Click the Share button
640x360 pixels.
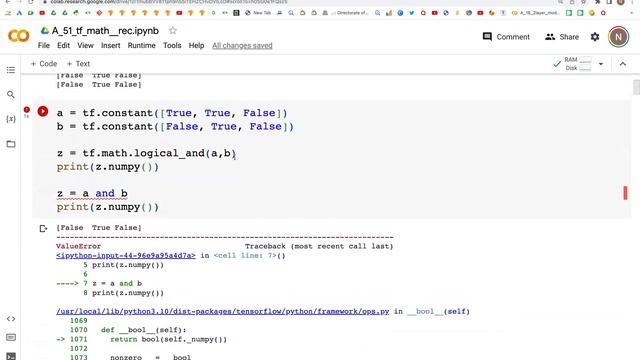(x=562, y=37)
